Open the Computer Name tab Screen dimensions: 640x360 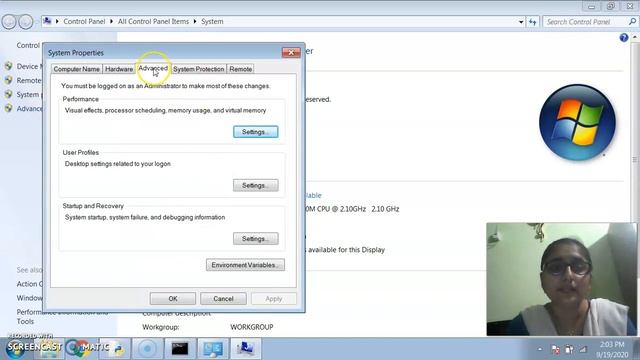(x=76, y=69)
